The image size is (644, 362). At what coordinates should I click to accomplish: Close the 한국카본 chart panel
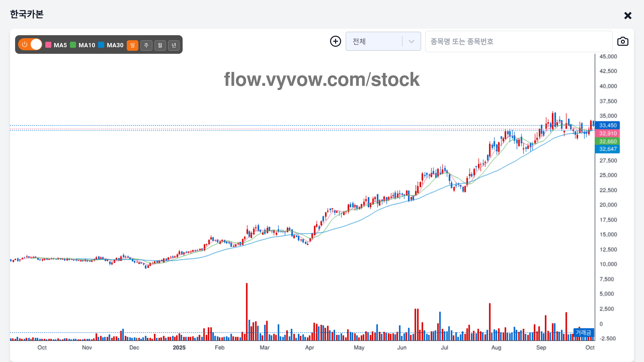628,16
